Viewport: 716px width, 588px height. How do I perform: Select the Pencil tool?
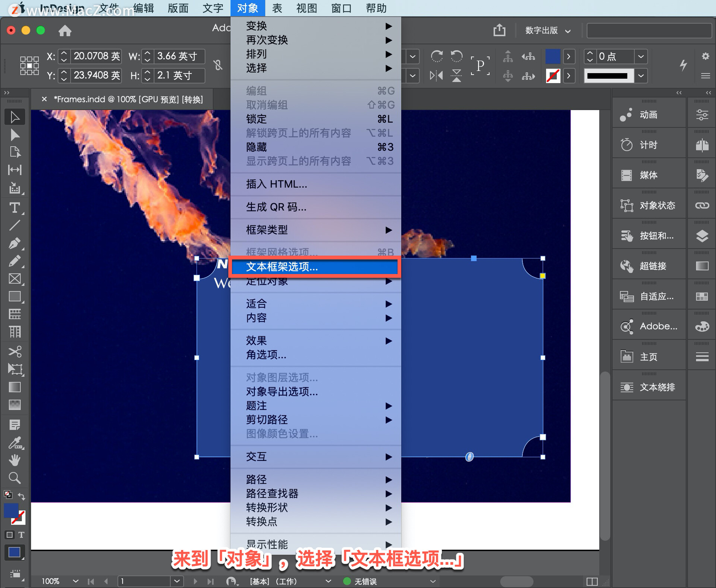[x=15, y=261]
